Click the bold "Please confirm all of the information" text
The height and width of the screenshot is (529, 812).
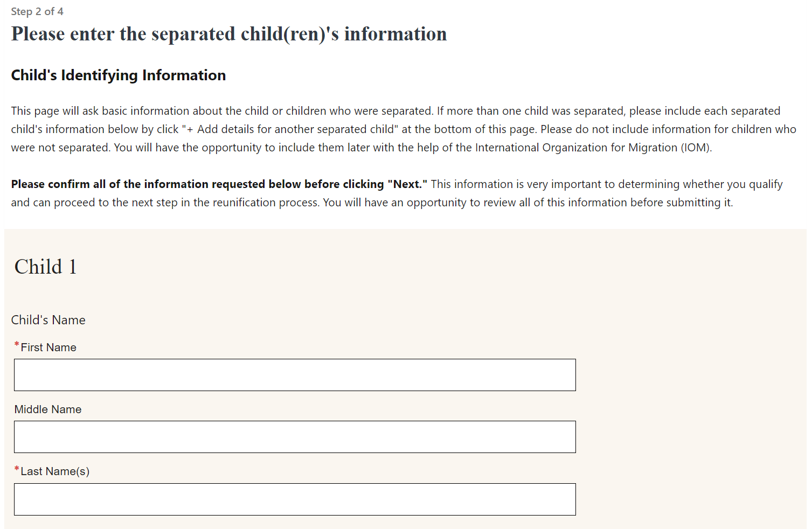click(197, 184)
